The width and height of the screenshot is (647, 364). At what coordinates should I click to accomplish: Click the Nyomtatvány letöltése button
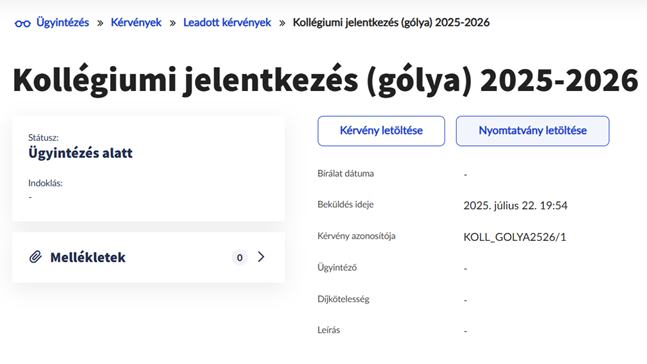pyautogui.click(x=533, y=131)
